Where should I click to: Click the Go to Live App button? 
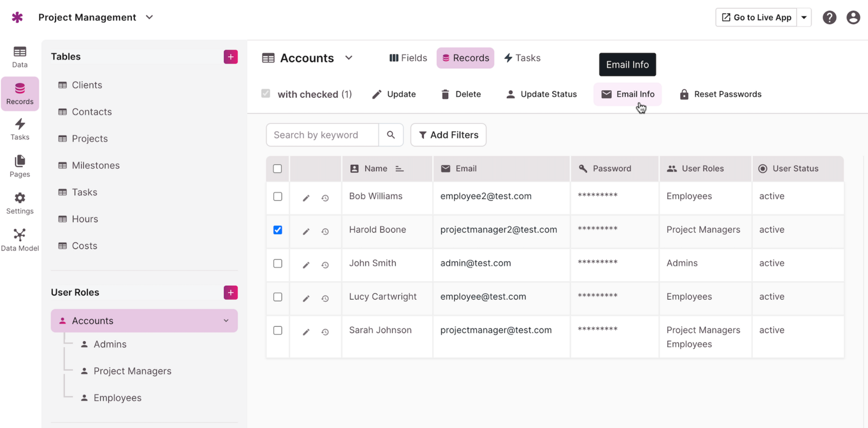(x=756, y=17)
